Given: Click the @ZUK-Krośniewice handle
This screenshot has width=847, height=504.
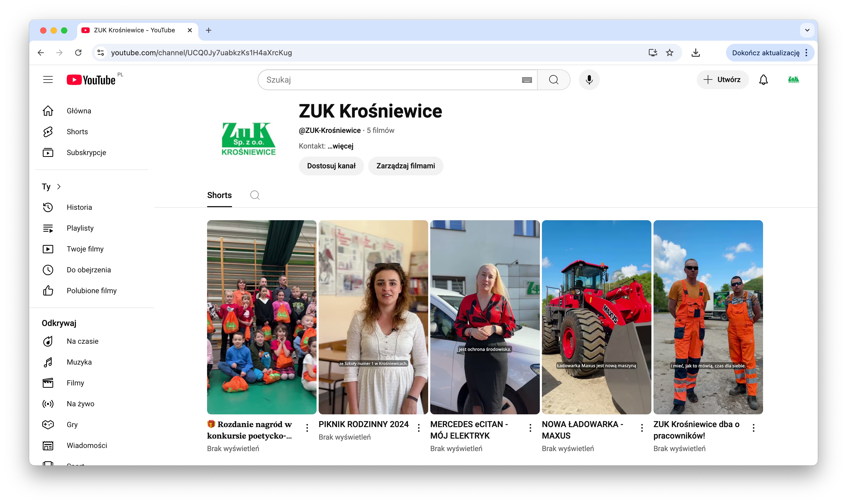Looking at the screenshot, I should (330, 130).
